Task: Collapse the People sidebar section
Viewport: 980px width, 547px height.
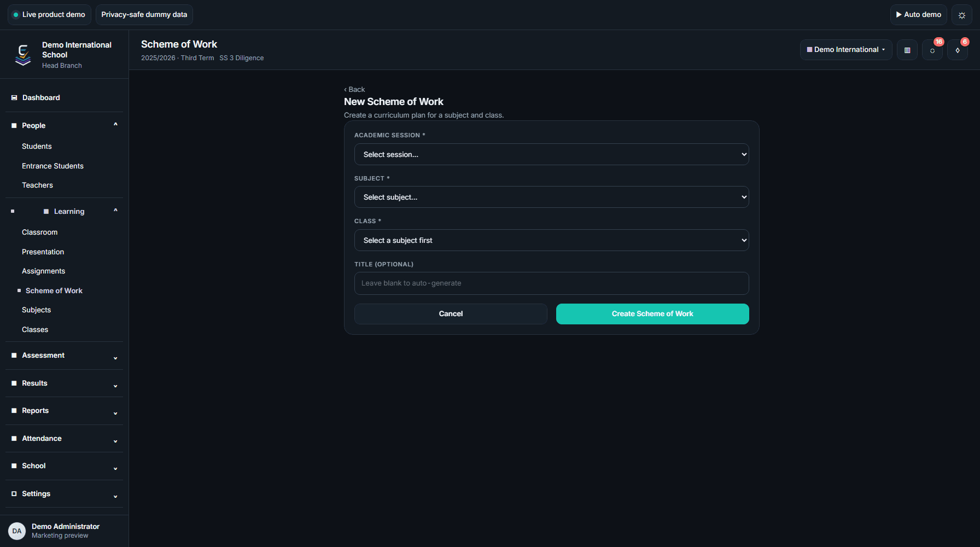Action: (64, 125)
